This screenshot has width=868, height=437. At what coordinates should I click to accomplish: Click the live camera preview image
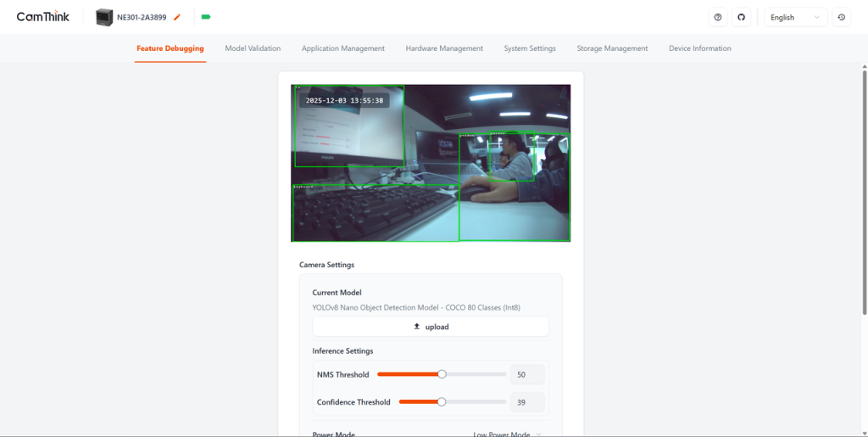click(431, 163)
